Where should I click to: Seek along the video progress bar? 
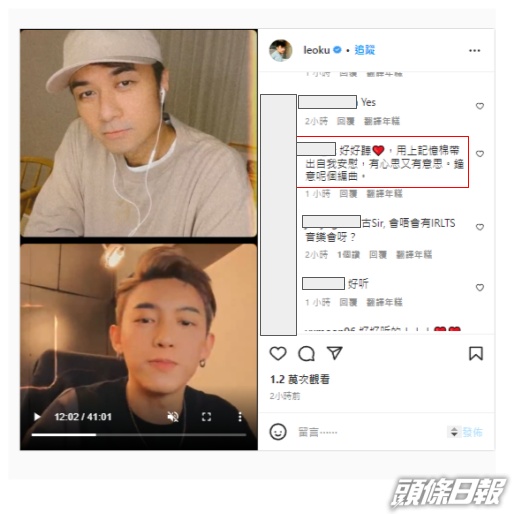[139, 435]
